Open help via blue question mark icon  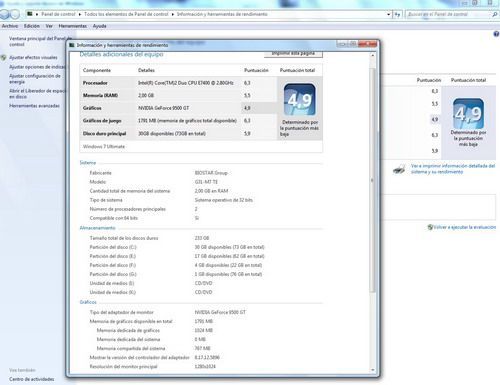(496, 34)
